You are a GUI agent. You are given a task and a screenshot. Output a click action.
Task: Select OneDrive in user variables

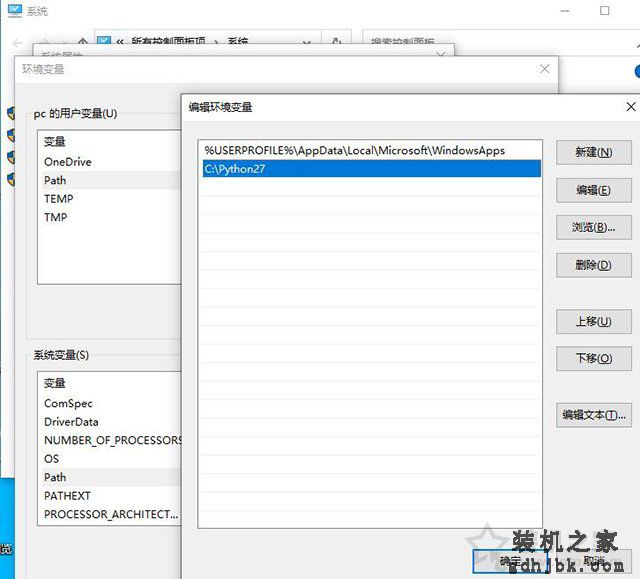(x=110, y=162)
